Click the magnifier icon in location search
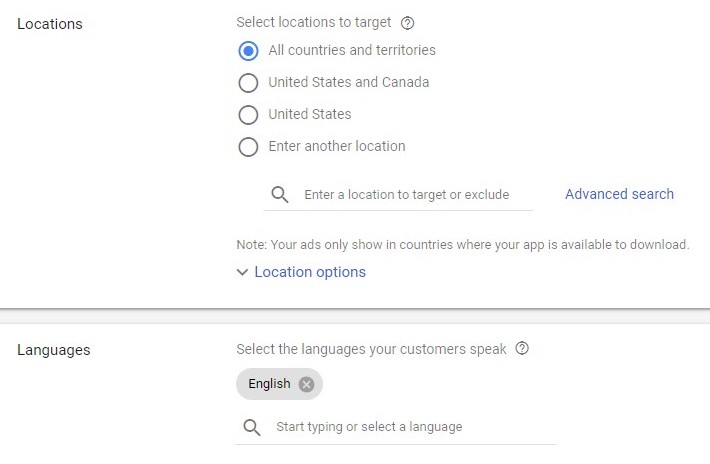The width and height of the screenshot is (710, 464). (x=280, y=195)
